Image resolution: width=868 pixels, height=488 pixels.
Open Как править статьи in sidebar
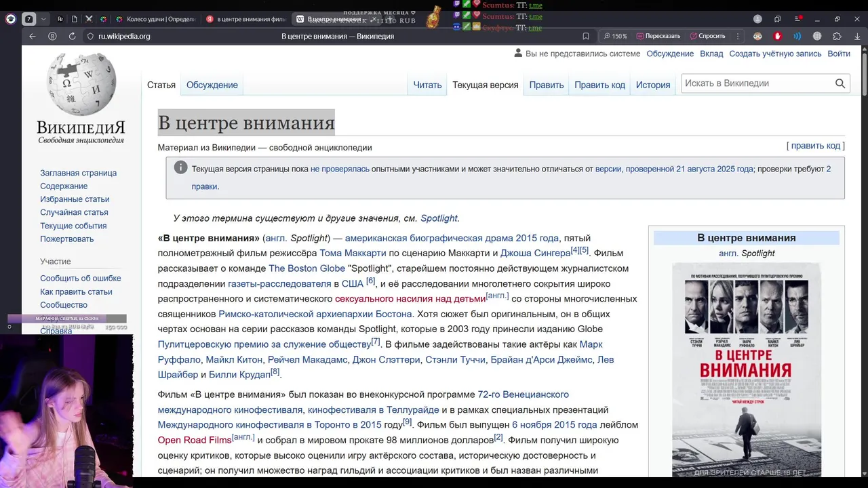(76, 292)
